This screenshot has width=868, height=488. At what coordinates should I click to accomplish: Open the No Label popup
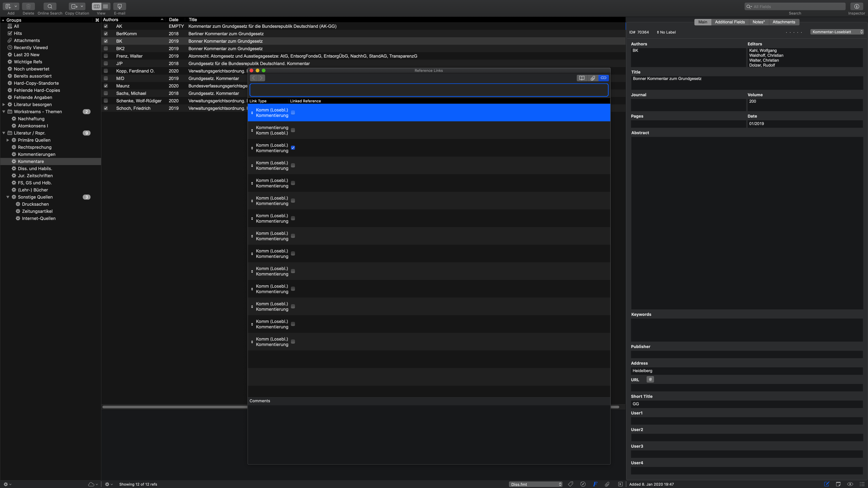tap(666, 32)
